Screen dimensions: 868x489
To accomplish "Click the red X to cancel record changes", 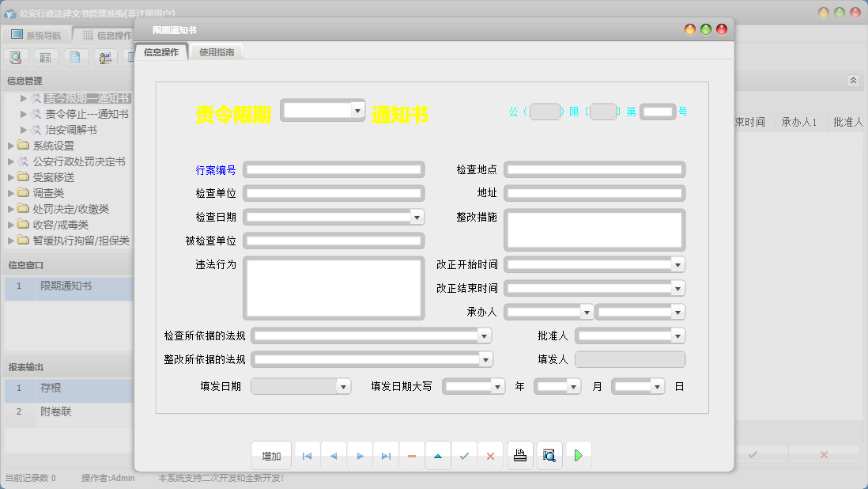I will click(x=490, y=455).
